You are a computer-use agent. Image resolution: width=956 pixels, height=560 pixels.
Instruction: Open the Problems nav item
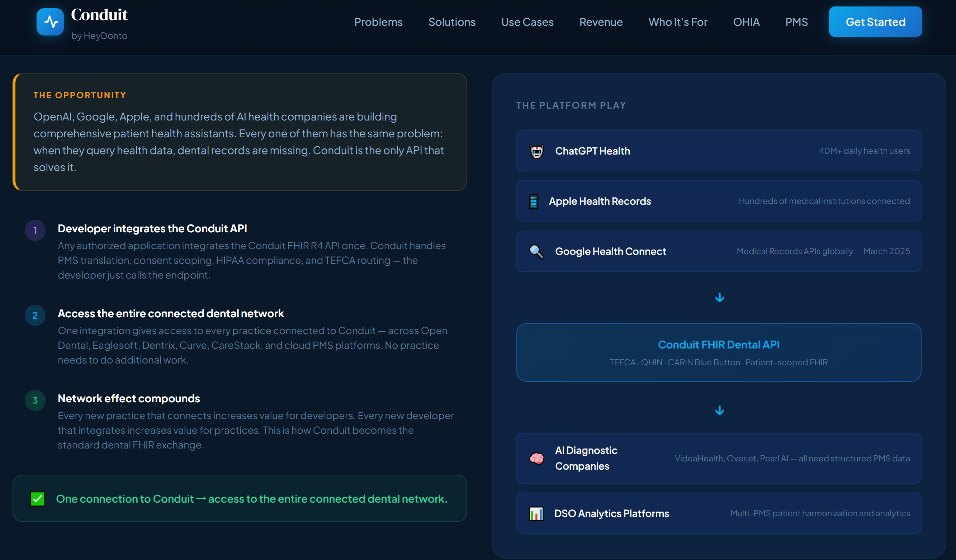click(x=378, y=22)
